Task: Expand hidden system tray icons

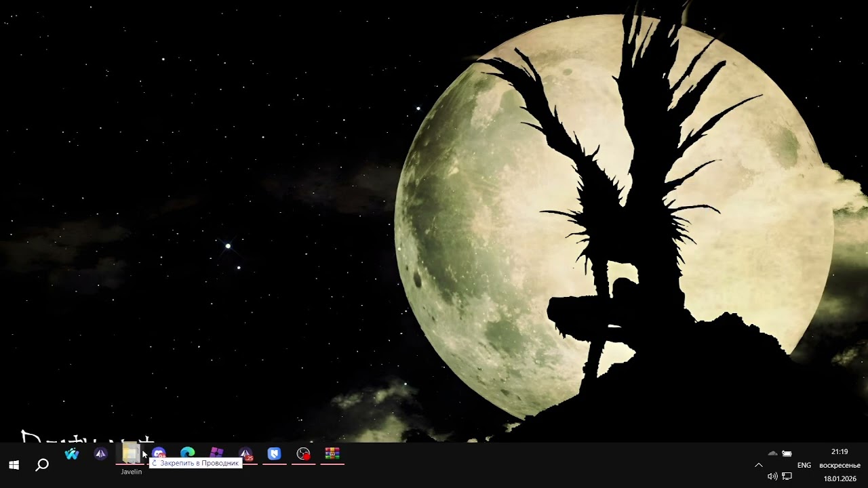Action: pyautogui.click(x=759, y=465)
